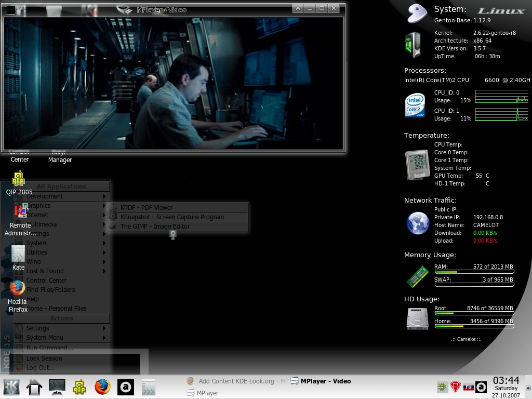Click the host name CAMELOT
The image size is (532, 399).
coord(486,225)
